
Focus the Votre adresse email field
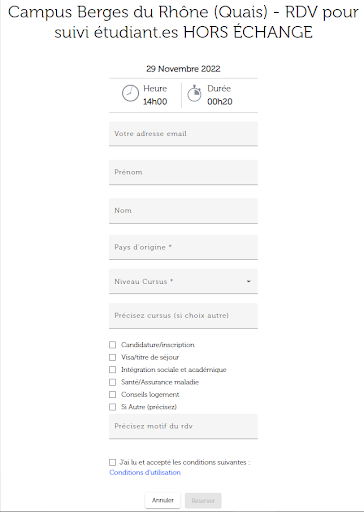[x=183, y=134]
